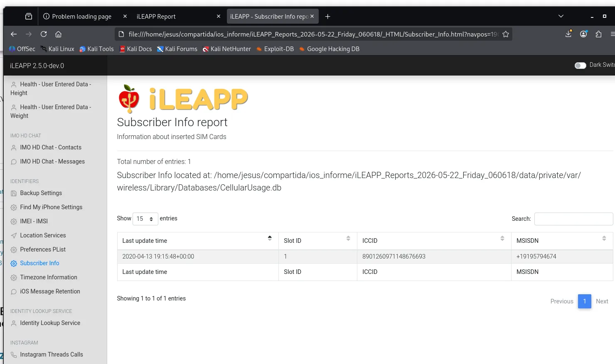Open the Kali Docs bookmark

[x=135, y=49]
